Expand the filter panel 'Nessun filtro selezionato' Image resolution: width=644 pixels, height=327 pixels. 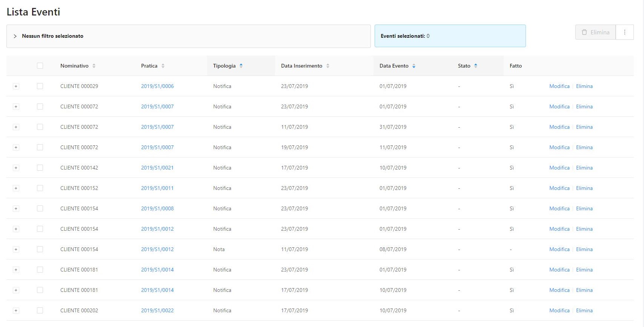(x=15, y=36)
